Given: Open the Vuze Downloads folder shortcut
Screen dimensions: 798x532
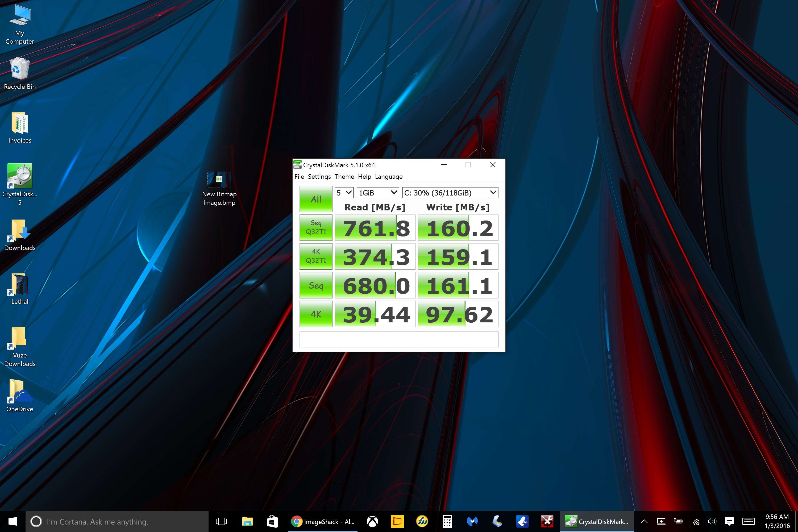Looking at the screenshot, I should (20, 347).
